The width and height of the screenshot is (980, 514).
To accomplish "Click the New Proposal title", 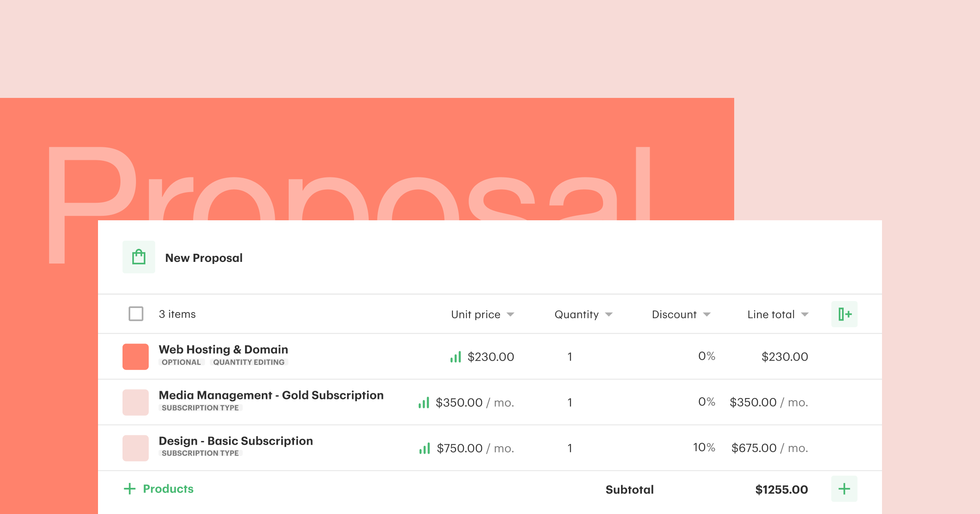I will pyautogui.click(x=204, y=257).
